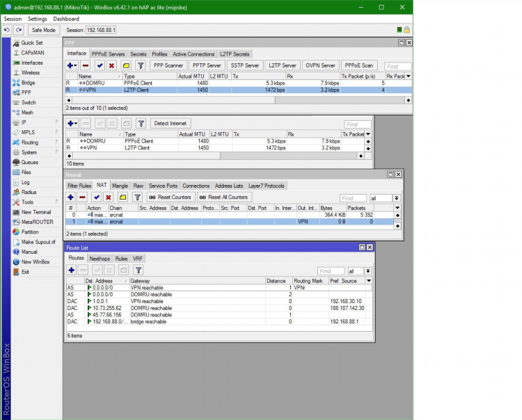This screenshot has height=420, width=522.
Task: Switch to Secrets tab
Action: (139, 54)
